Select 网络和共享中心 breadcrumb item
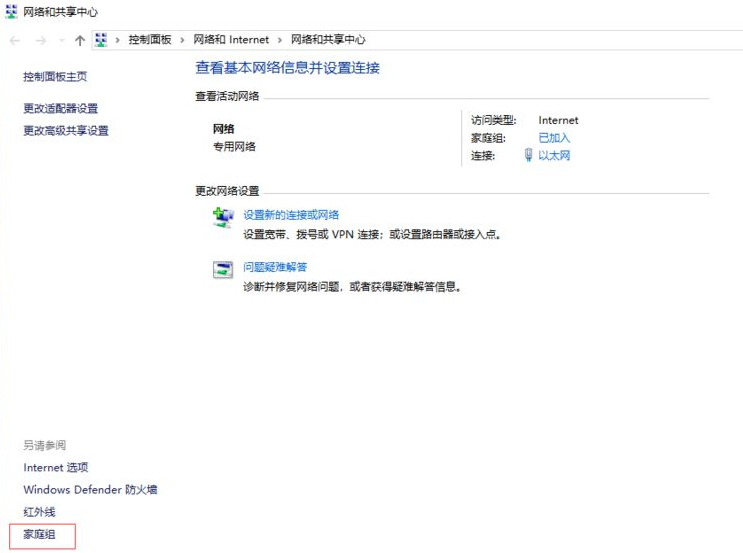This screenshot has height=553, width=743. pos(328,40)
